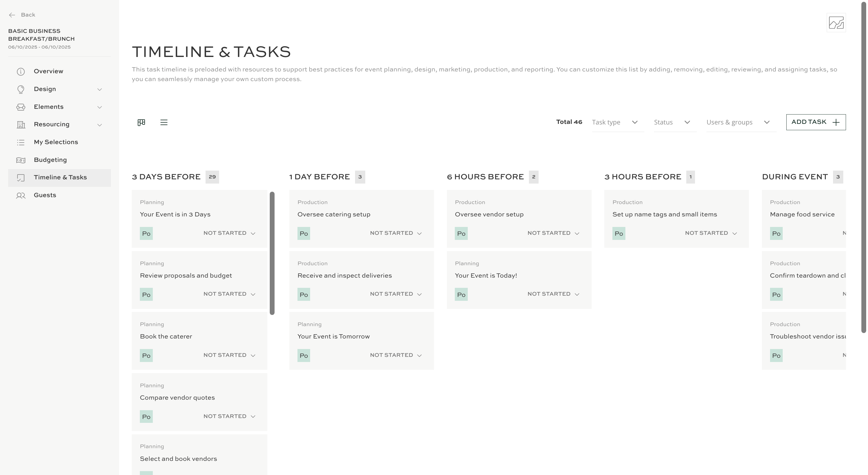Click Po avatar on Your Event is Tomorrow
Screen dimensions: 868x475
pos(303,355)
